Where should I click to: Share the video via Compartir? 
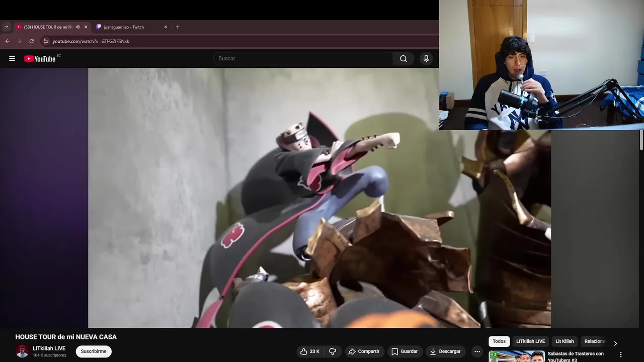364,351
